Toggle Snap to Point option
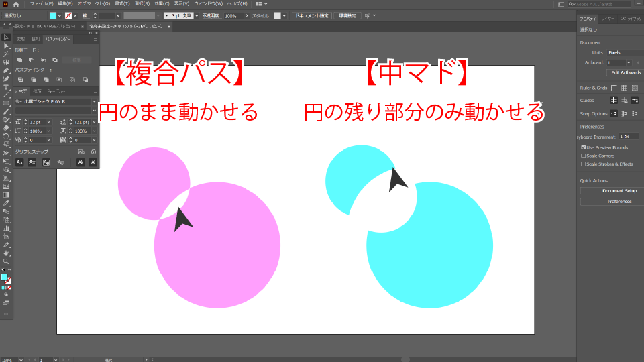 point(614,113)
